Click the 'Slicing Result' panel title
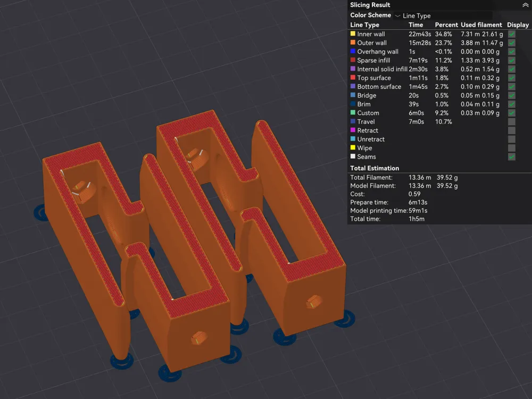The image size is (532, 399). [x=370, y=5]
